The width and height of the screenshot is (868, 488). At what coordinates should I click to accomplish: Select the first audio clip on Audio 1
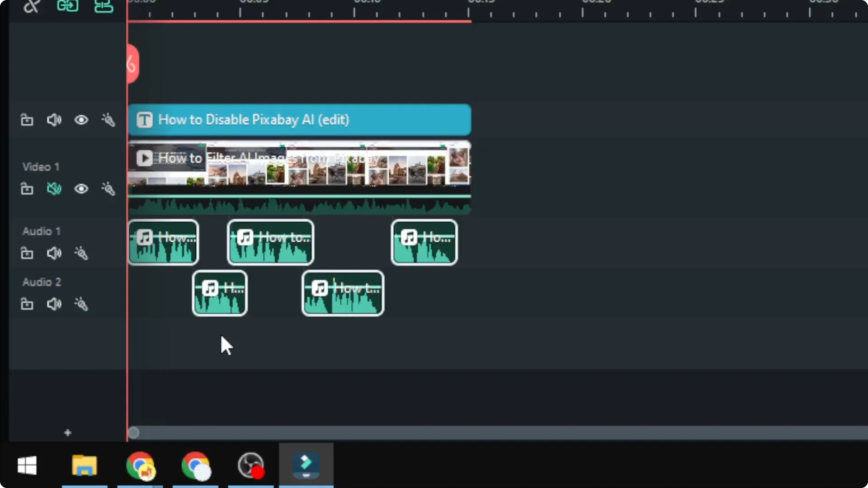pyautogui.click(x=163, y=243)
